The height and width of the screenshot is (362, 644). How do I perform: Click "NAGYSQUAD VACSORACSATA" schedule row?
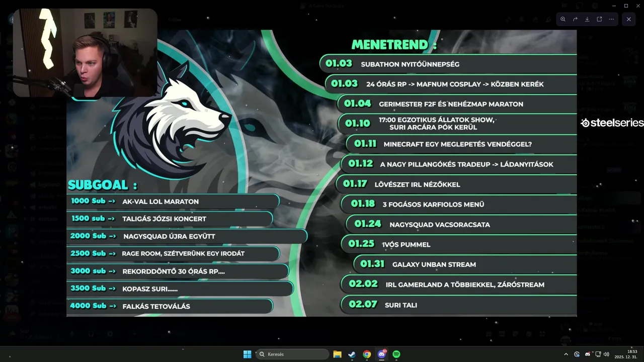(462, 224)
